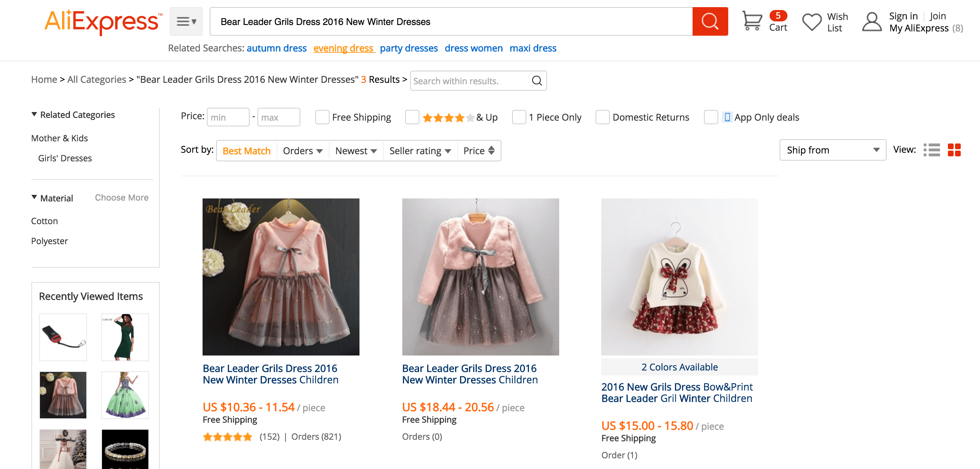Open white bunny sweater dress image
Viewport: 980px width, 469px height.
679,277
